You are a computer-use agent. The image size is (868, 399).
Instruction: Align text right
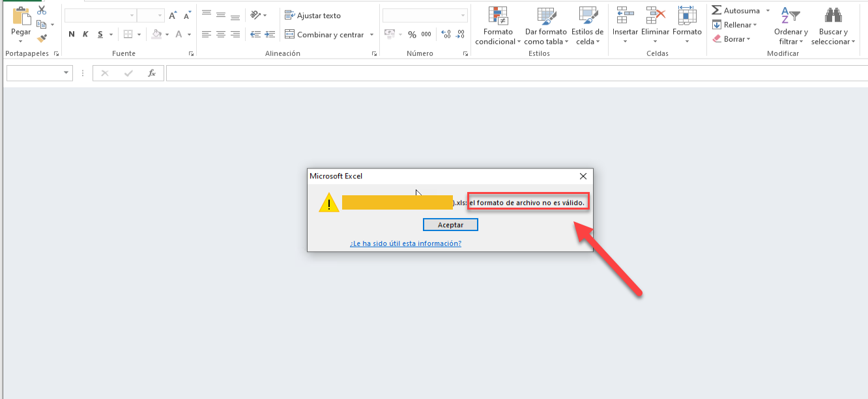coord(235,34)
